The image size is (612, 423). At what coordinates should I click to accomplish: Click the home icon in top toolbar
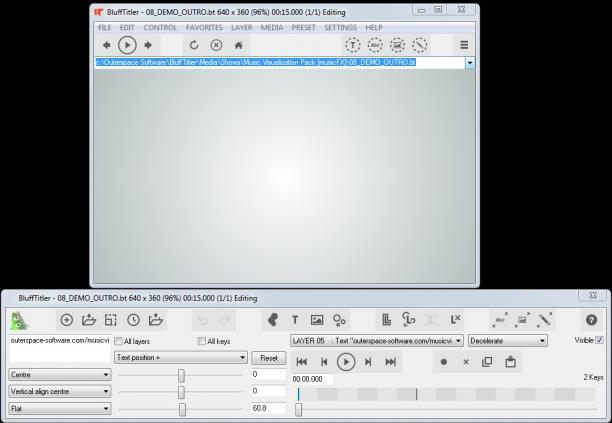click(238, 45)
